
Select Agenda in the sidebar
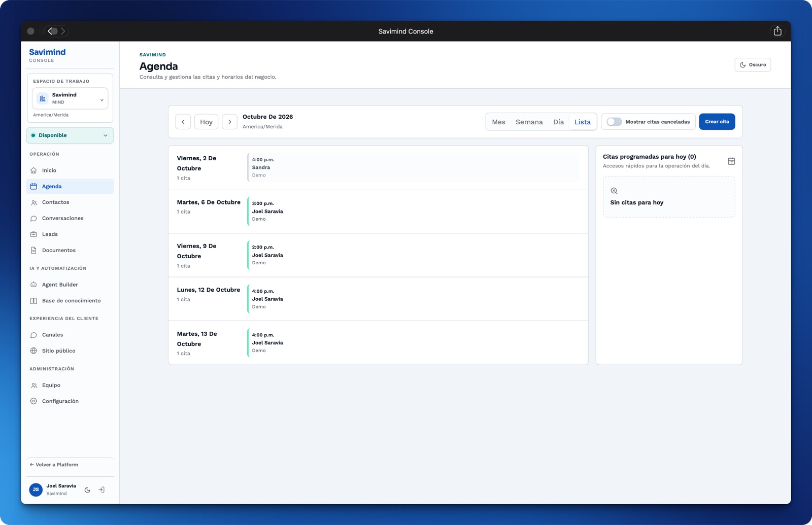click(x=70, y=186)
